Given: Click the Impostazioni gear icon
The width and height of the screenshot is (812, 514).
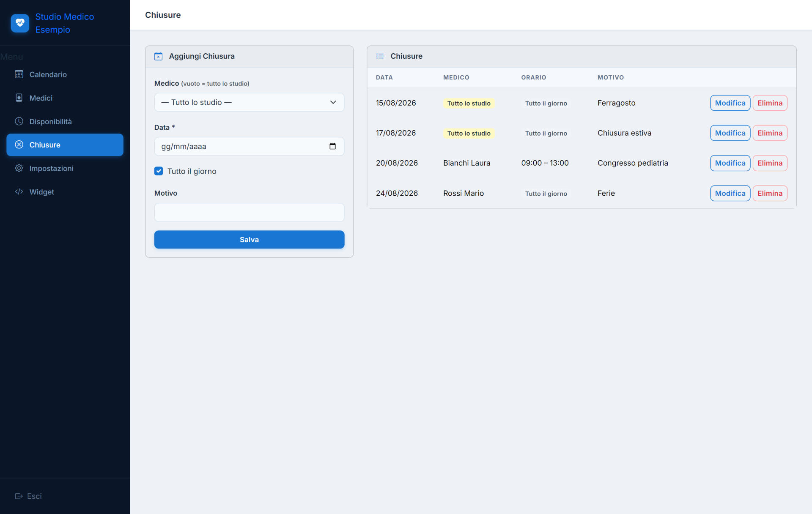Looking at the screenshot, I should click(x=19, y=168).
